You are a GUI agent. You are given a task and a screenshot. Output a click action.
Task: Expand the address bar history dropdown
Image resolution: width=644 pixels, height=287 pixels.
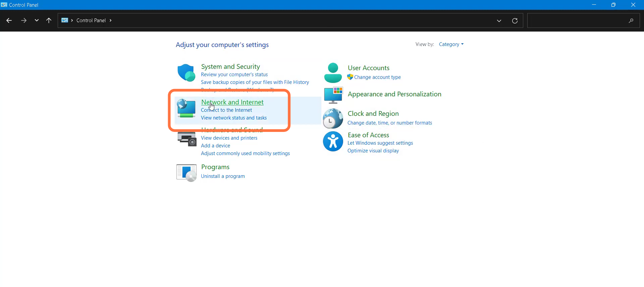[x=499, y=20]
